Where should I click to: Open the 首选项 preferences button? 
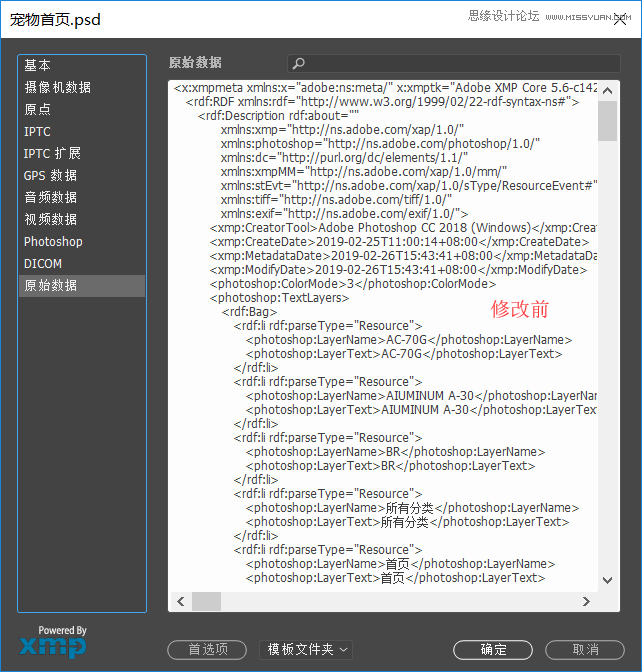(x=207, y=650)
